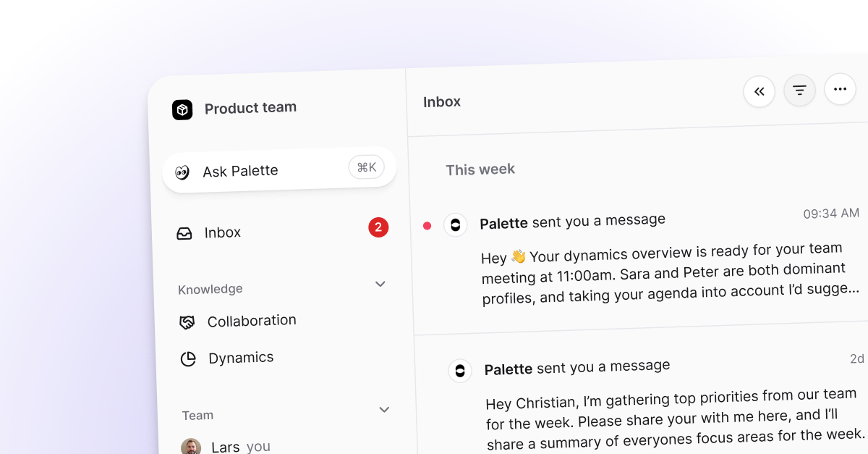Click the red unread dot indicator
The image size is (868, 454).
click(x=427, y=226)
